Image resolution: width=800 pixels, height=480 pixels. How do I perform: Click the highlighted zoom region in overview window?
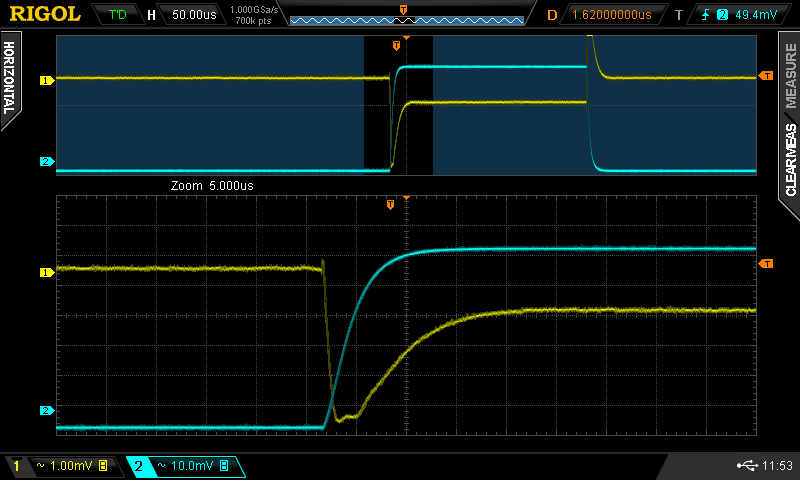coord(398,105)
